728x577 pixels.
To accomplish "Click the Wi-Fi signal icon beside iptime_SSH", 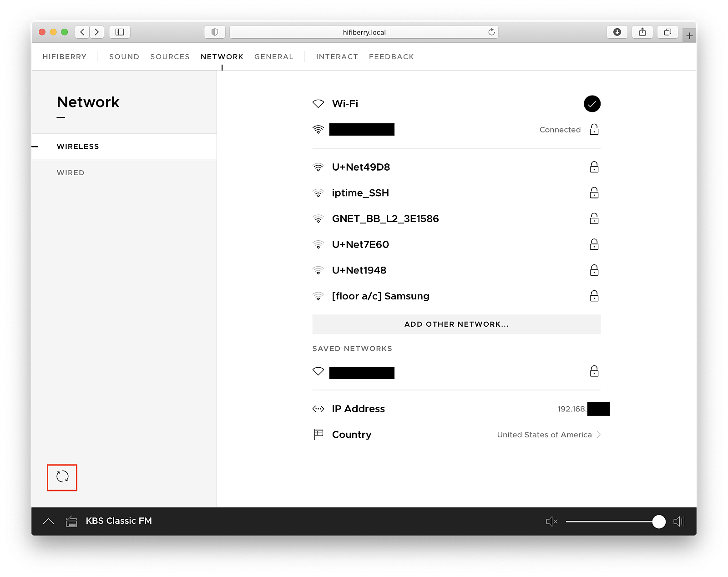I will tap(318, 193).
